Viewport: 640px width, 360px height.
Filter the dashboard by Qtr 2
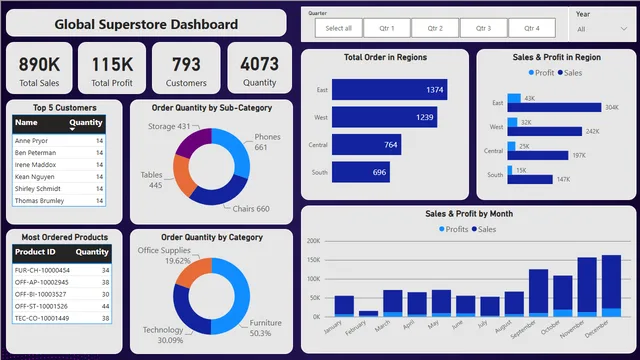coord(435,28)
